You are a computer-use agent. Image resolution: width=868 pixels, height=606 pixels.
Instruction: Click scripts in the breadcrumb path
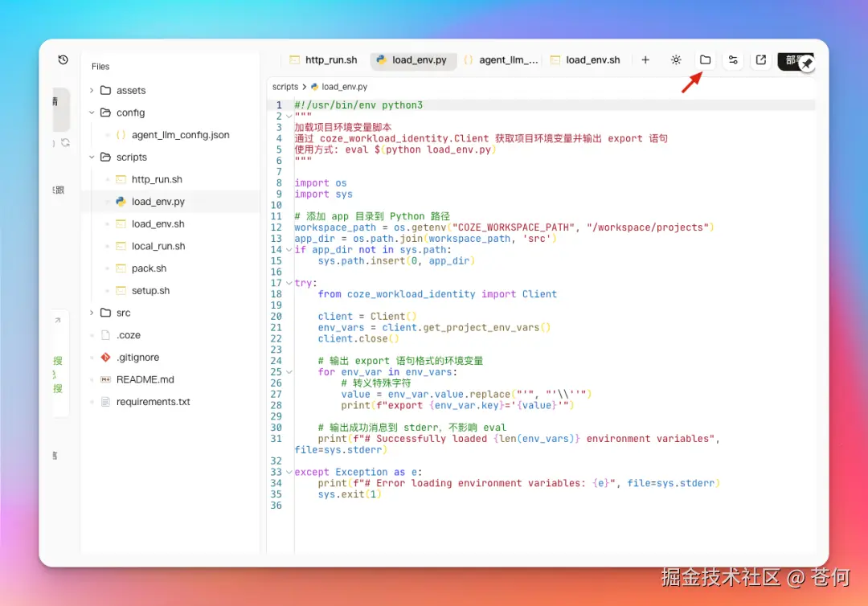(x=285, y=87)
